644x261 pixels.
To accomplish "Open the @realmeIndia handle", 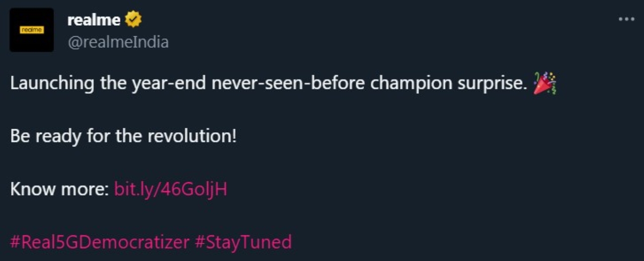I will [x=118, y=42].
